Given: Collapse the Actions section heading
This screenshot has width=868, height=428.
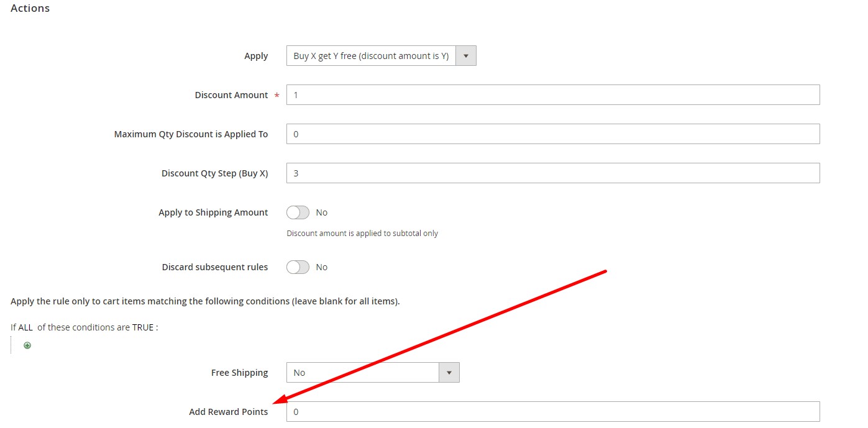Looking at the screenshot, I should click(x=30, y=9).
